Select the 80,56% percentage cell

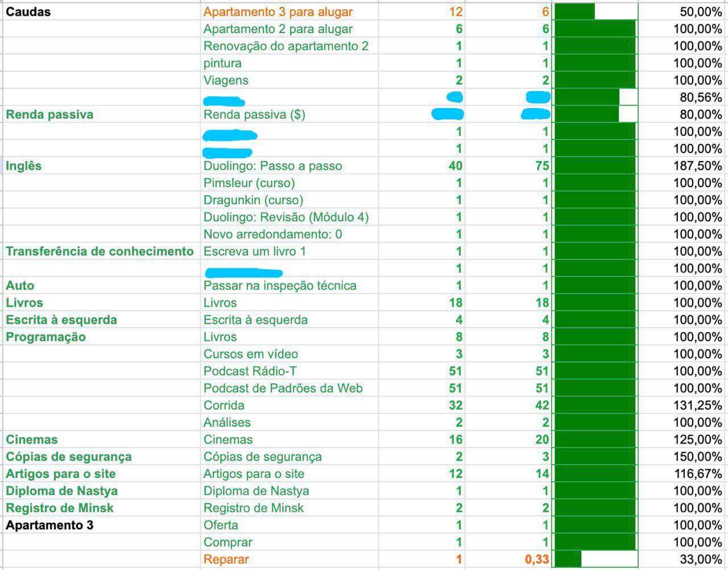point(682,97)
